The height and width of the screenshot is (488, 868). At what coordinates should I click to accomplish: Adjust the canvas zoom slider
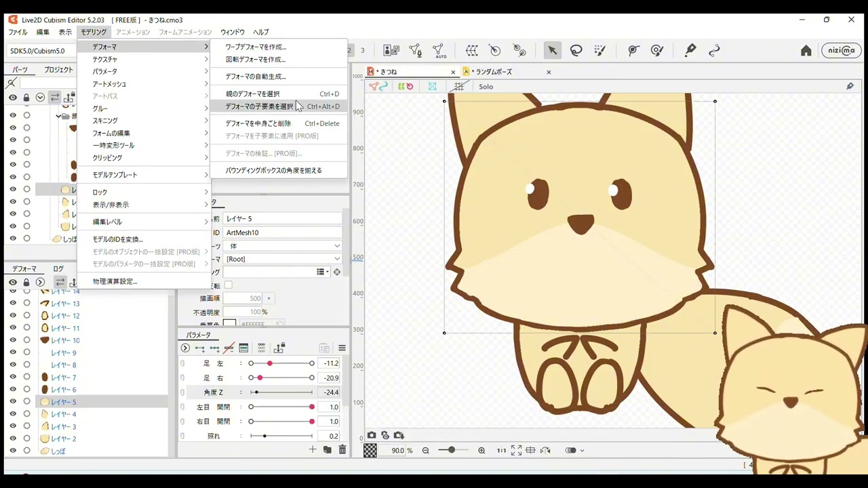[x=454, y=450]
